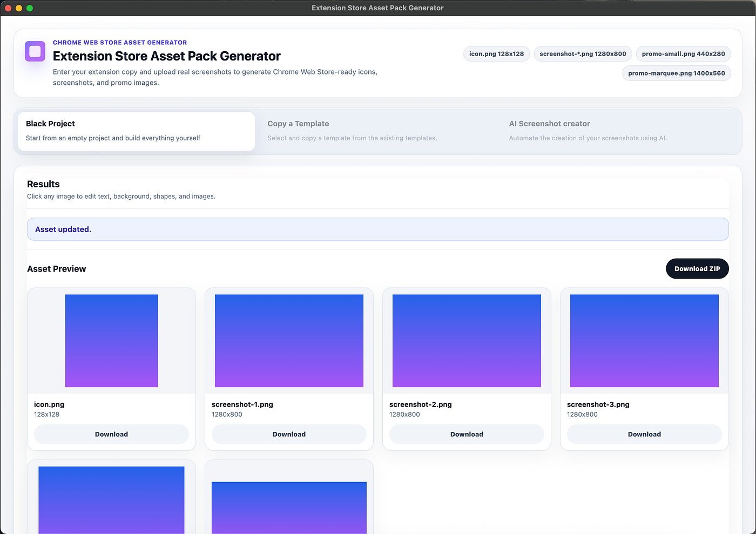Click CHROME WEB STORE ASSET GENERATOR label

click(120, 43)
